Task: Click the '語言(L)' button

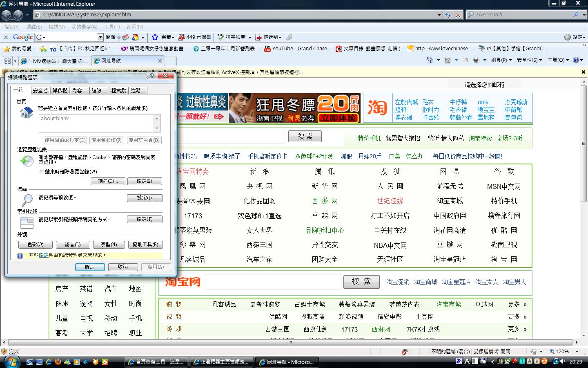Action: (73, 245)
